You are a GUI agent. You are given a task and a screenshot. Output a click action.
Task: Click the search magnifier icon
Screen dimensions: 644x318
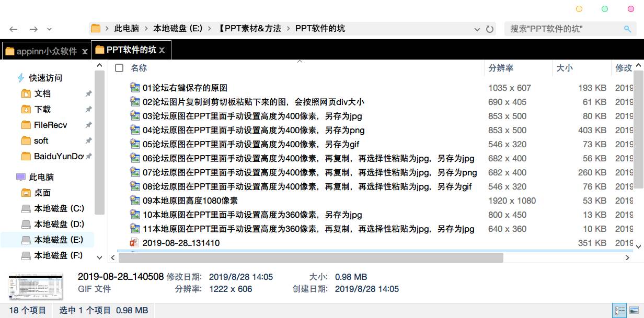tap(627, 29)
